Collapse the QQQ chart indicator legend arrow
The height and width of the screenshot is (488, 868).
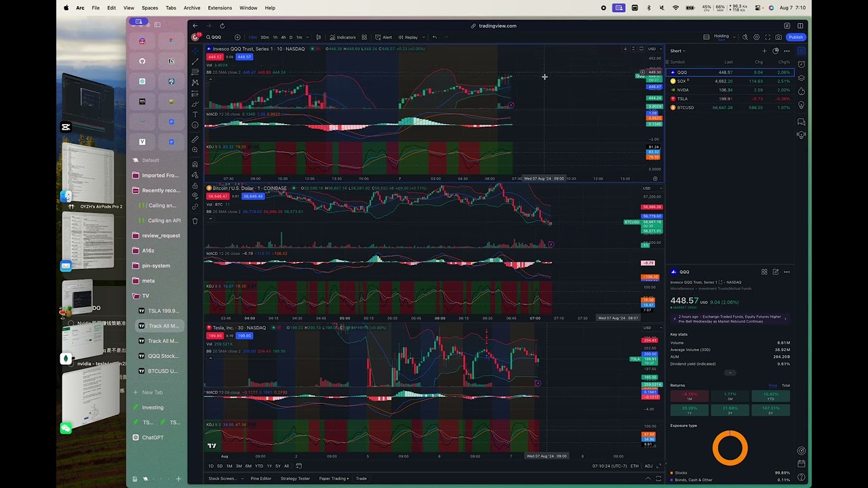click(x=210, y=80)
